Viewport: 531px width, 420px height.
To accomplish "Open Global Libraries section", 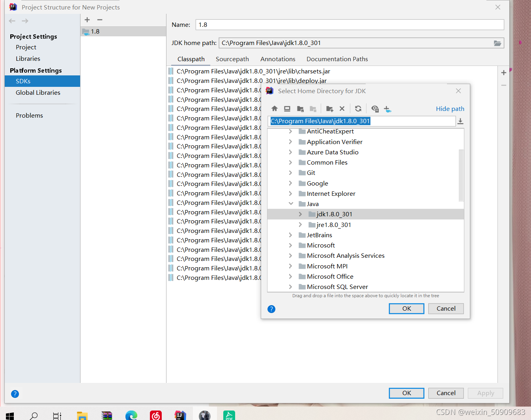I will coord(38,93).
